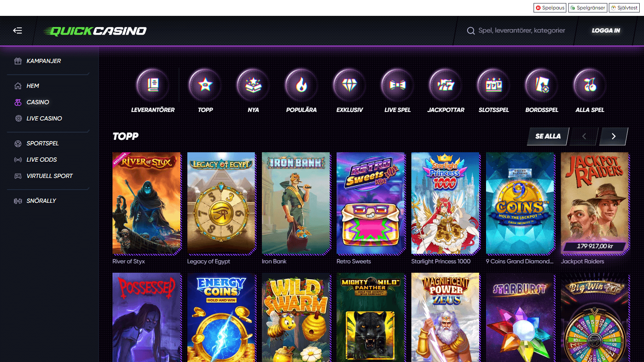Open the River of Styx game thumbnail
The width and height of the screenshot is (644, 362).
coord(147,203)
